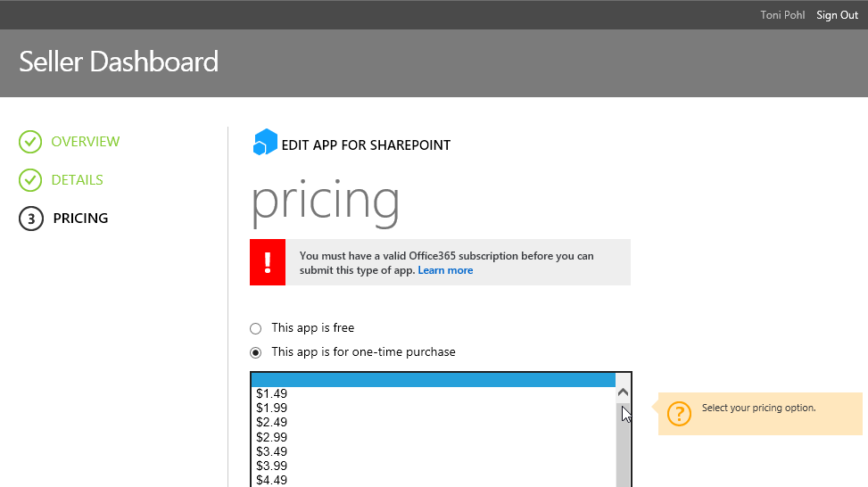The height and width of the screenshot is (487, 868).
Task: Click the step 3 Pricing circle icon
Action: [30, 219]
